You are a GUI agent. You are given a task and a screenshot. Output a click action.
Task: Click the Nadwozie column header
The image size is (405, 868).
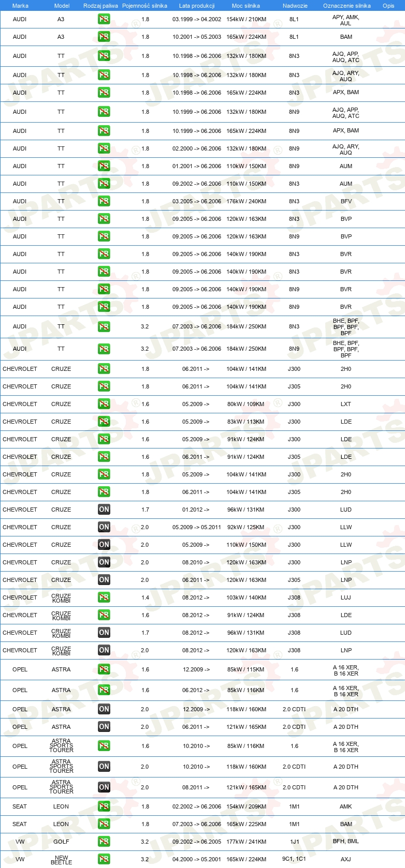pyautogui.click(x=295, y=6)
